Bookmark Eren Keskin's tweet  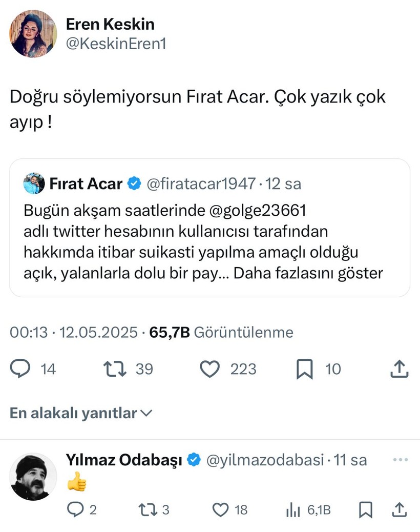click(x=304, y=369)
